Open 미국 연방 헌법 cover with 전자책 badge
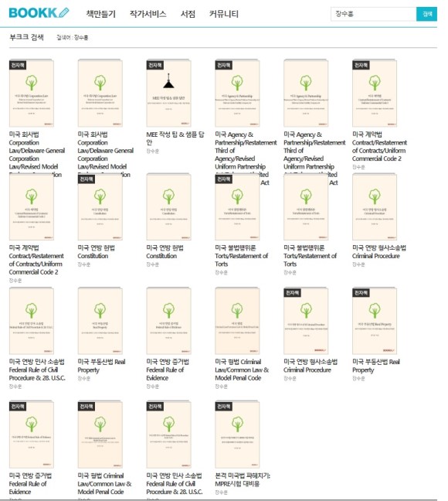This screenshot has height=501, width=448. pos(100,206)
